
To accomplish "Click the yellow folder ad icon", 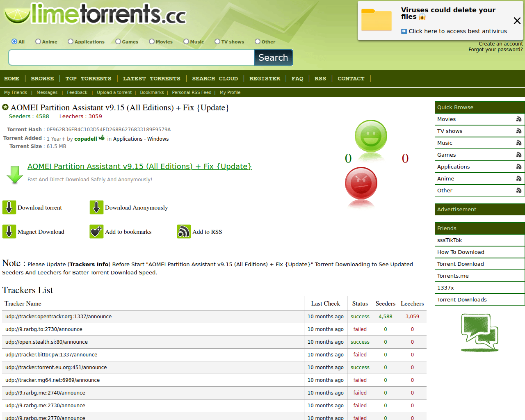I will click(x=377, y=20).
